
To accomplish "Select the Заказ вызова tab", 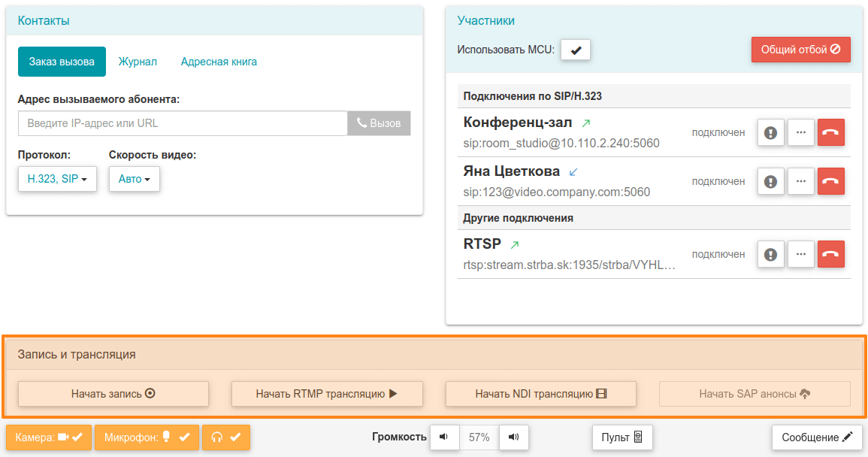I will pos(62,62).
